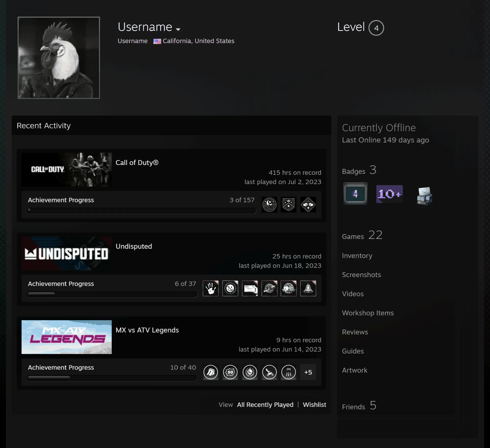Viewport: 490px width, 448px height.
Task: Open the 10+ games owned badge
Action: click(389, 194)
